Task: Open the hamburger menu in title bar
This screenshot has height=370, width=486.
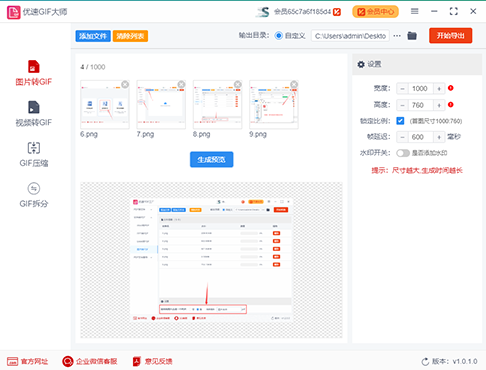Action: click(x=414, y=12)
